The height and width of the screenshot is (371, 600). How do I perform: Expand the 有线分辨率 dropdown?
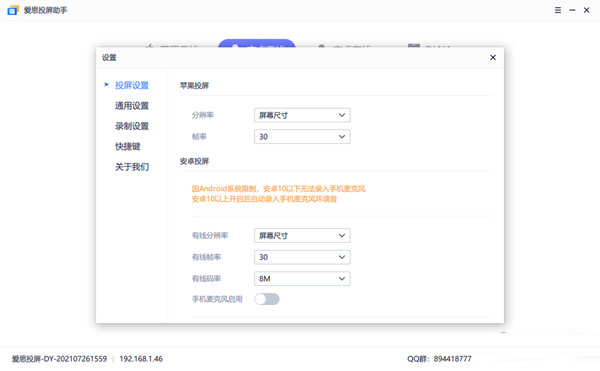coord(302,236)
